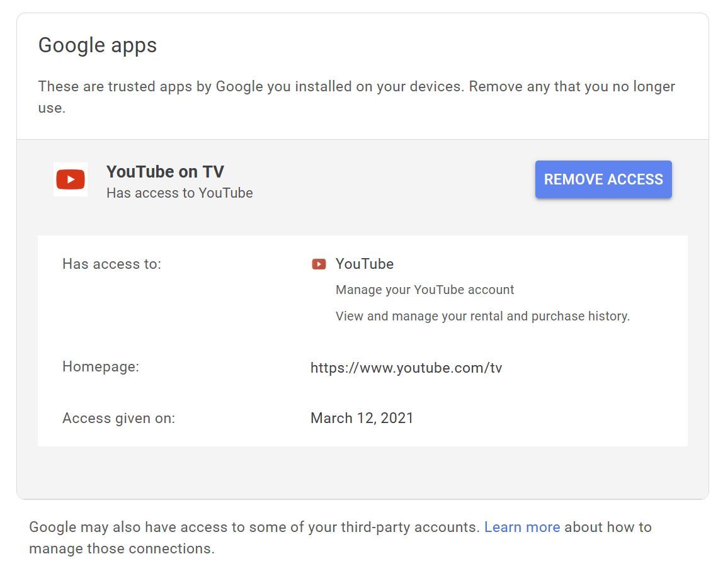Open the Learn more link

click(521, 527)
